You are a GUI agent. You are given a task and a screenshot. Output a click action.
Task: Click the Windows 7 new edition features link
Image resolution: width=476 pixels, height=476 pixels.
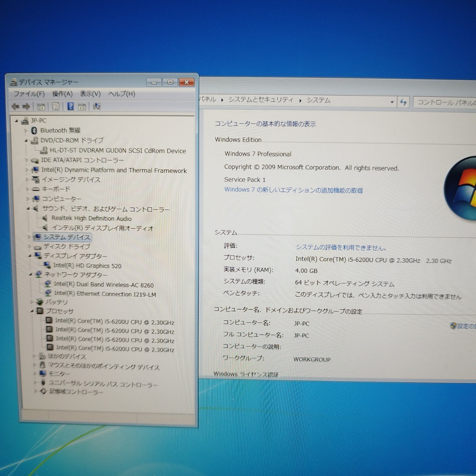[293, 190]
